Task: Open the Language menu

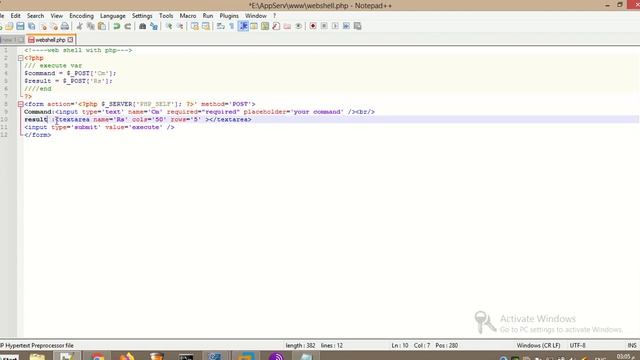Action: pos(113,16)
